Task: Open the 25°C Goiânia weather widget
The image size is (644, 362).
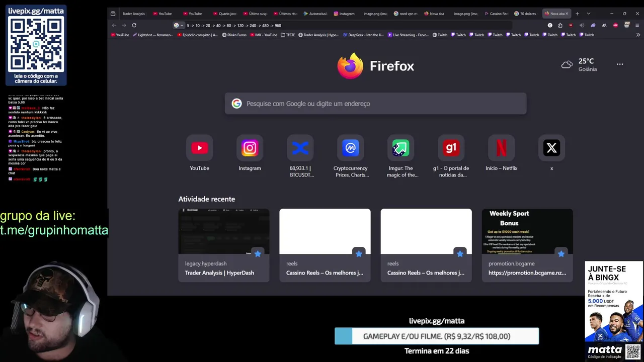Action: click(x=579, y=64)
